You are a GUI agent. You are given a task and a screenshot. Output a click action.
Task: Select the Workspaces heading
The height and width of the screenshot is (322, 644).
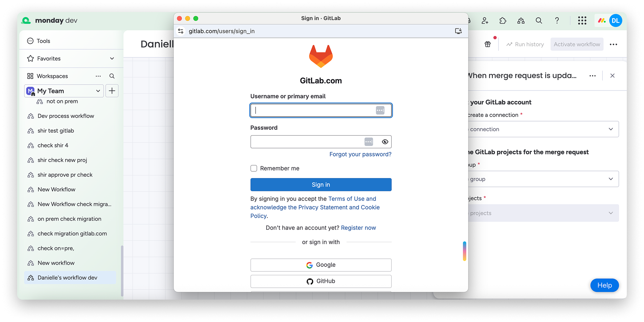(x=52, y=76)
